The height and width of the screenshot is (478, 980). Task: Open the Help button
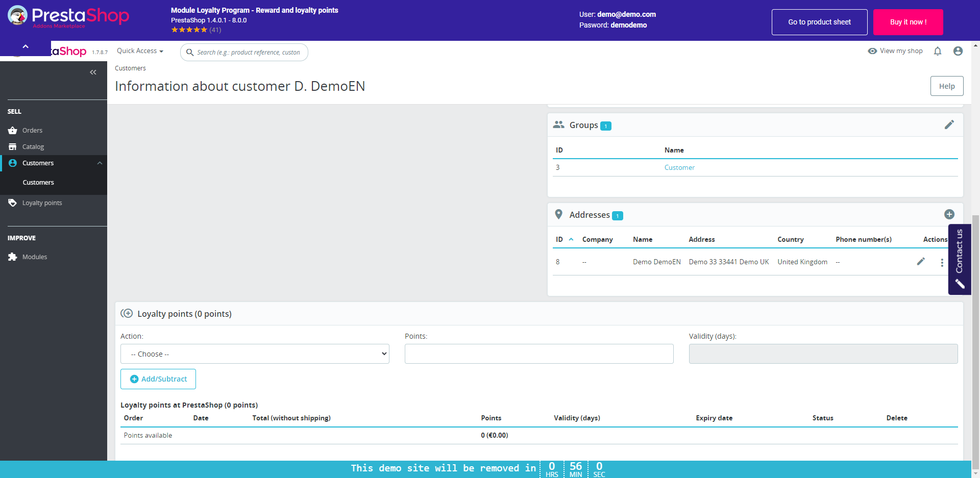947,86
